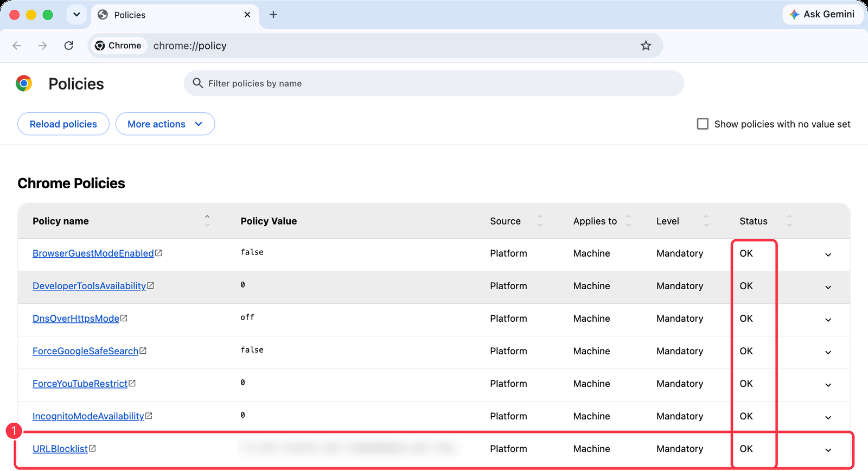Click the Chrome site info chip

(x=118, y=46)
